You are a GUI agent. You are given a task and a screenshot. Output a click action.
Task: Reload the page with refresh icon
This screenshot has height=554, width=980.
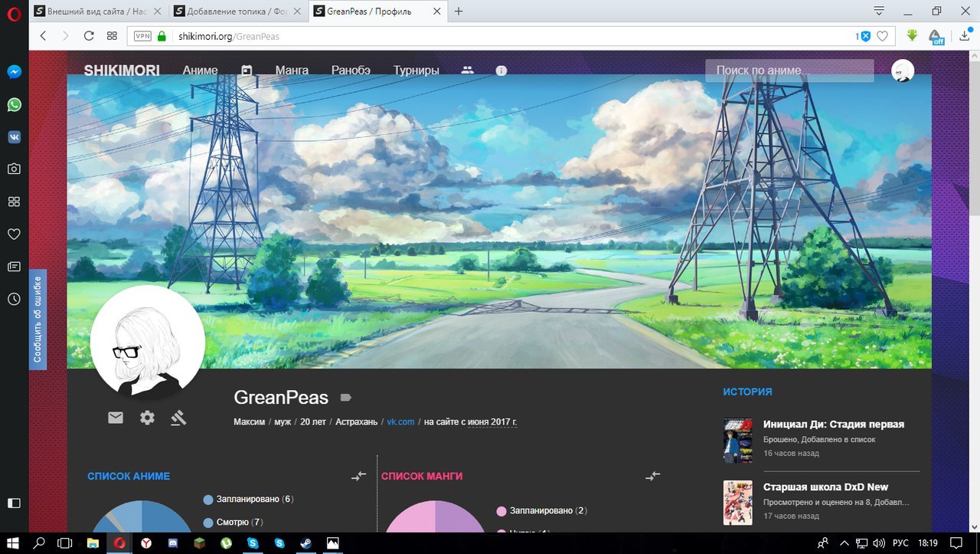(89, 36)
